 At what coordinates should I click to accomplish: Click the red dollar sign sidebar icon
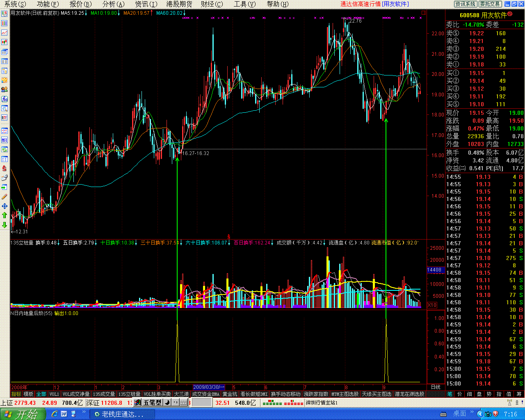pos(5,169)
